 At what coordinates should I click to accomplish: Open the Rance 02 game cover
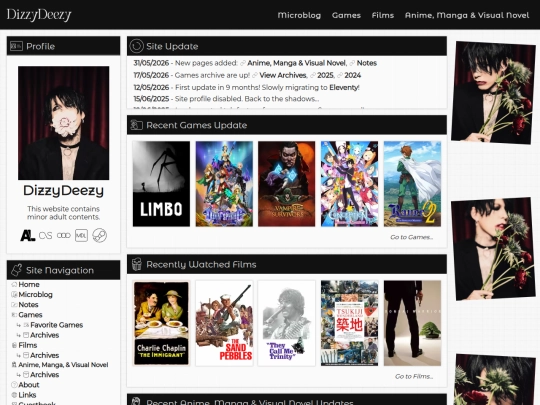(x=412, y=184)
